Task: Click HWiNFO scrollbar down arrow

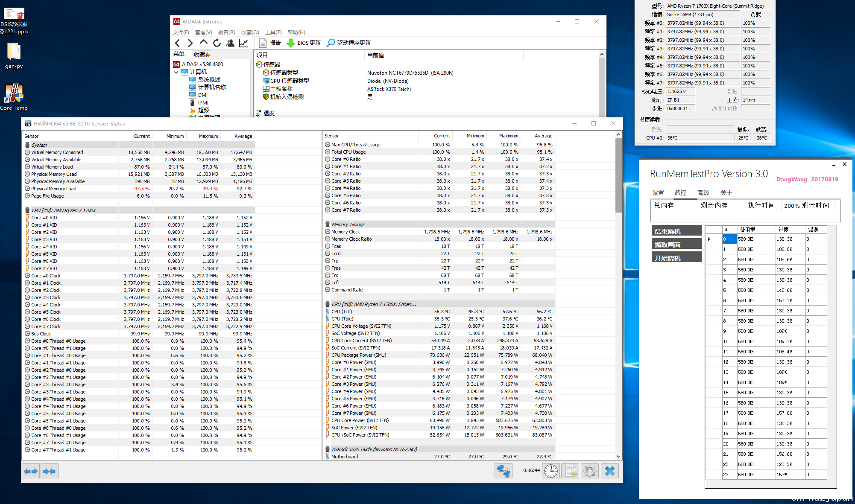Action: pos(618,456)
